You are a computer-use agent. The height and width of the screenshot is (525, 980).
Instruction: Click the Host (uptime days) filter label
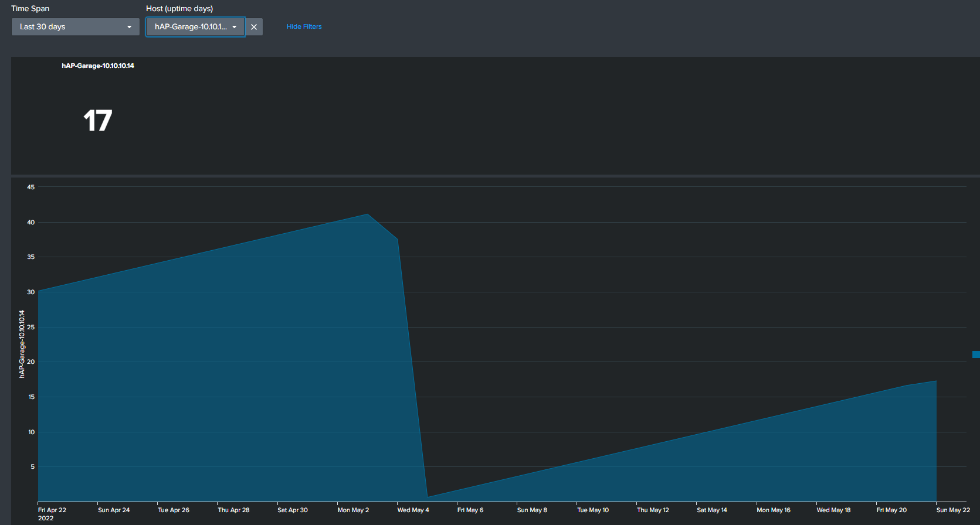[179, 9]
